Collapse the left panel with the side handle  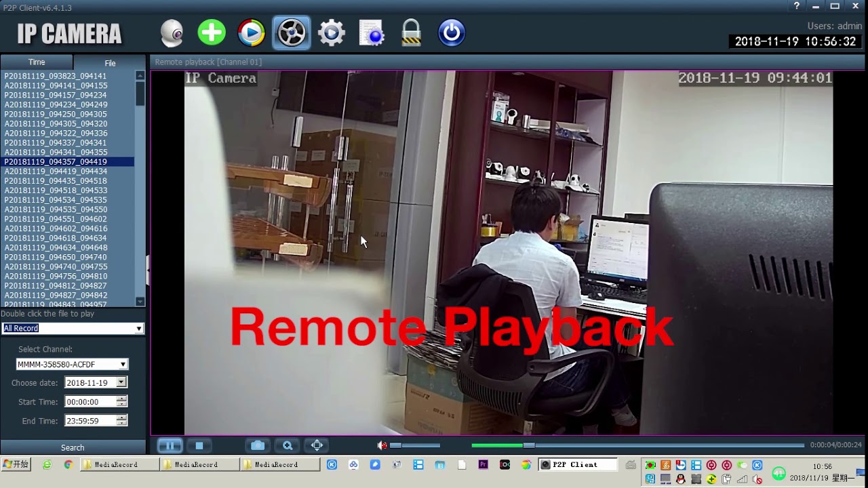(x=148, y=270)
